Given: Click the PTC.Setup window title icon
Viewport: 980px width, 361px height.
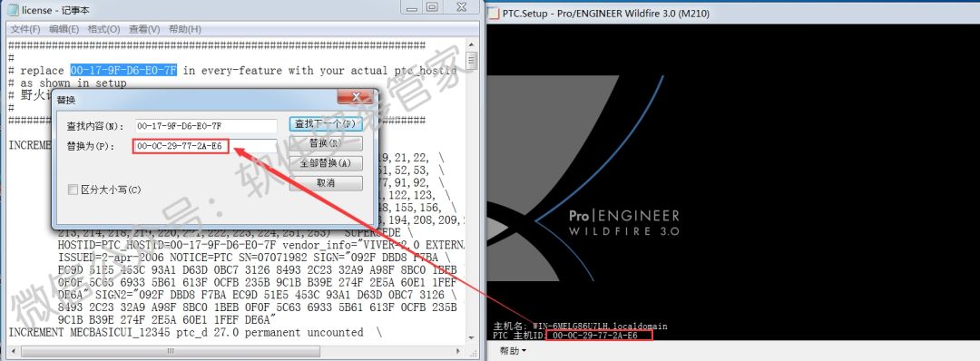Looking at the screenshot, I should click(494, 13).
